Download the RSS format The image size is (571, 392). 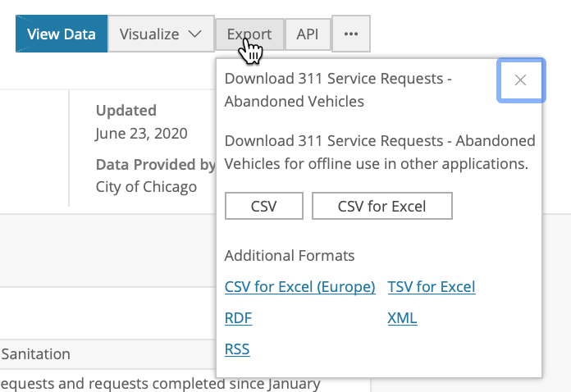(x=237, y=349)
